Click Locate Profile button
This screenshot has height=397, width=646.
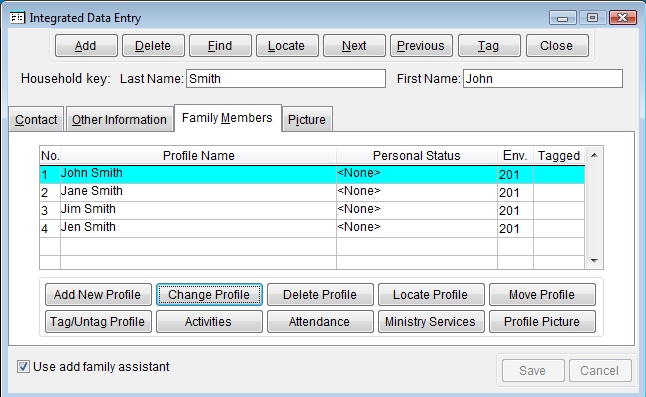[431, 295]
